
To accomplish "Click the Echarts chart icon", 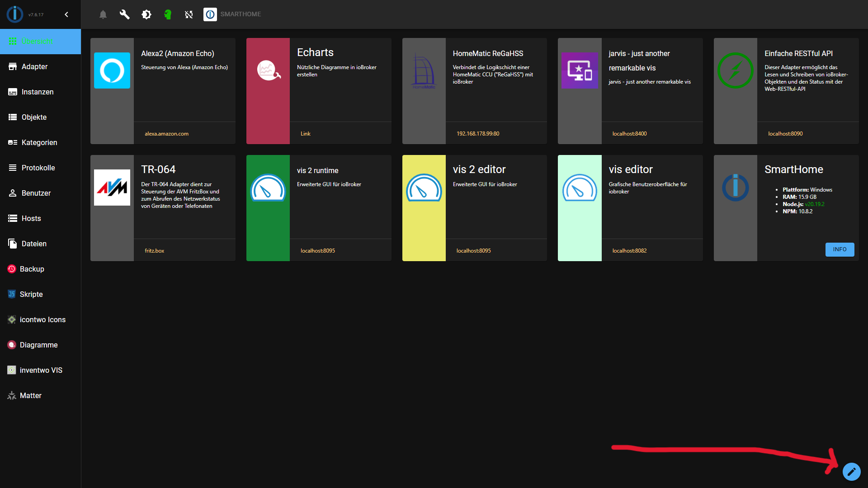I will click(268, 70).
